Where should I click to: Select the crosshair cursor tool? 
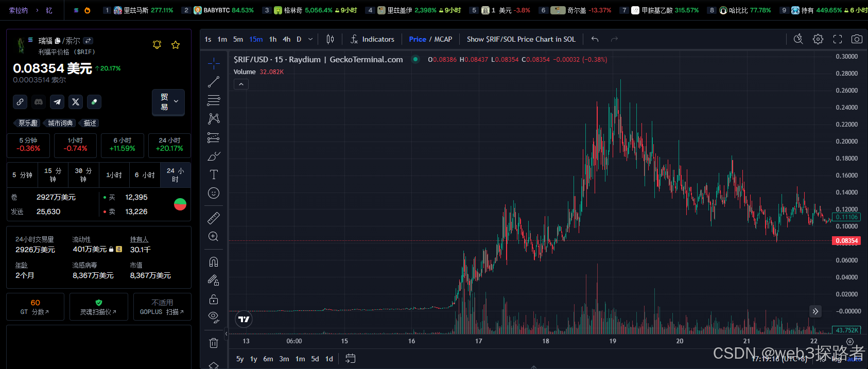214,63
